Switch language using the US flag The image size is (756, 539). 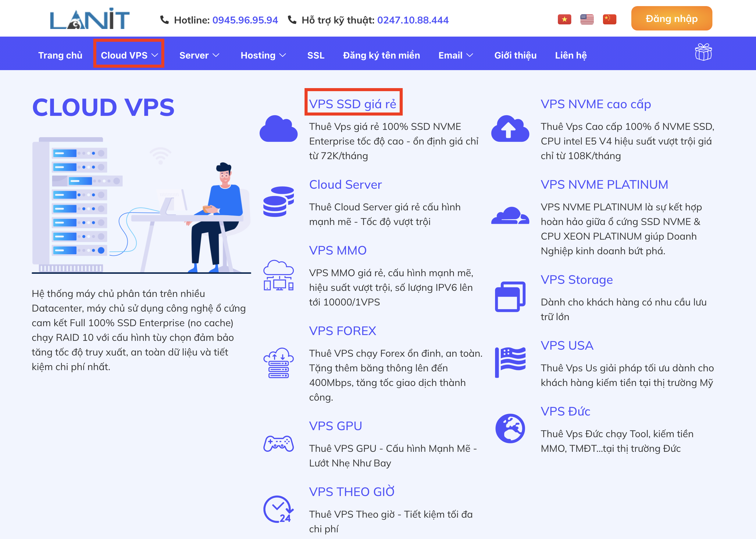[x=587, y=19]
